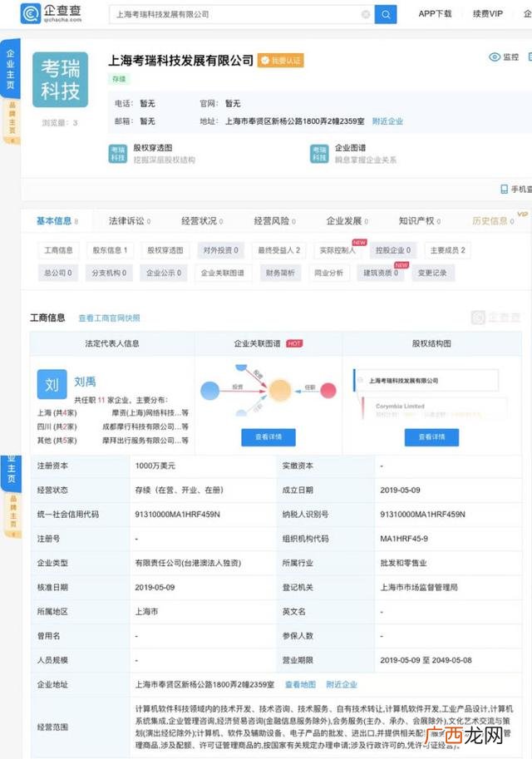Select the 股东信息 1 sub-tab button
The width and height of the screenshot is (532, 759).
(x=110, y=249)
